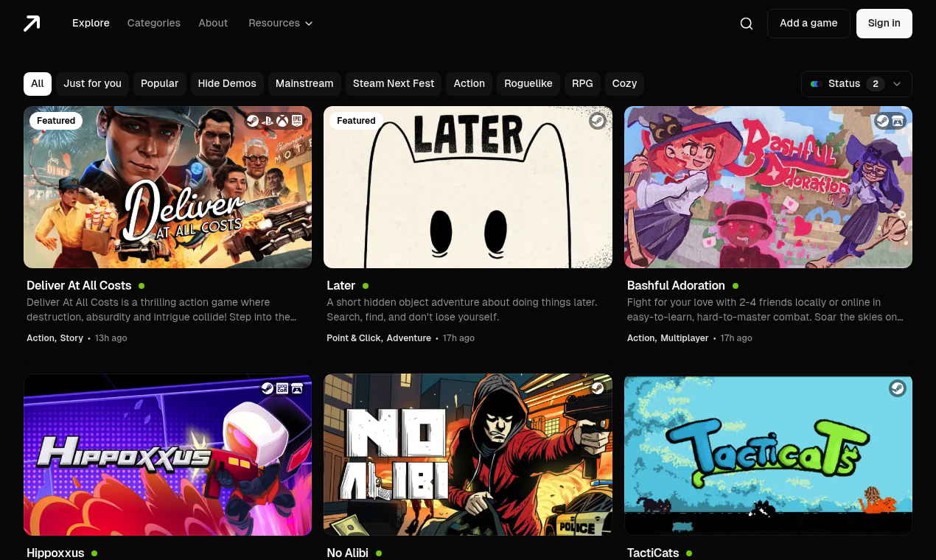Click Action tag under Bashful Adoration
Image resolution: width=936 pixels, height=560 pixels.
641,338
